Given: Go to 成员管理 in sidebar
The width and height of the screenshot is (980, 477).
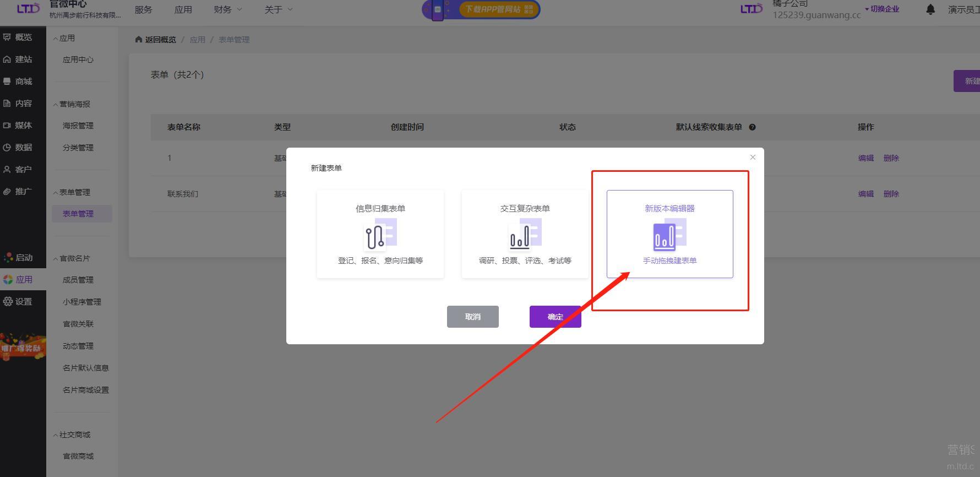Looking at the screenshot, I should (x=78, y=280).
